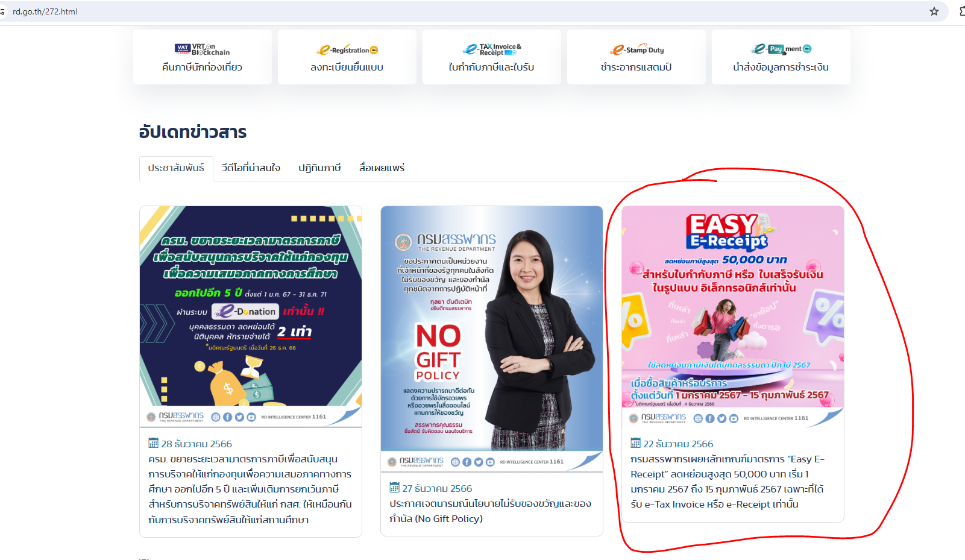Show the สื่อเผยแพร่ tab
The width and height of the screenshot is (965, 560).
382,168
